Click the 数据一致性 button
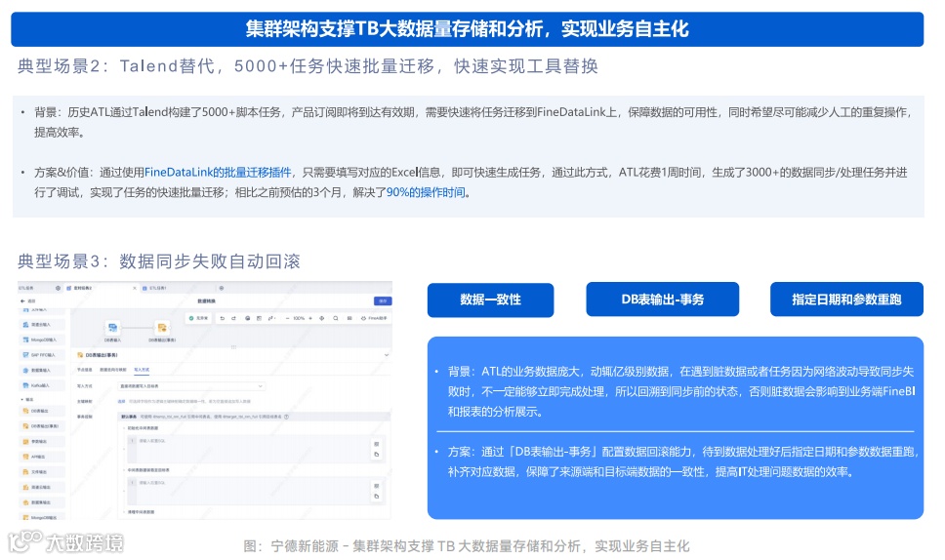The image size is (945, 560). pos(491,300)
